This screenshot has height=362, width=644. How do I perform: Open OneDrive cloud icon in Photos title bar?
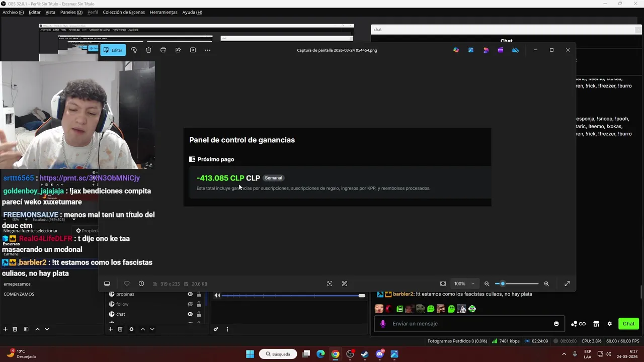pos(515,50)
